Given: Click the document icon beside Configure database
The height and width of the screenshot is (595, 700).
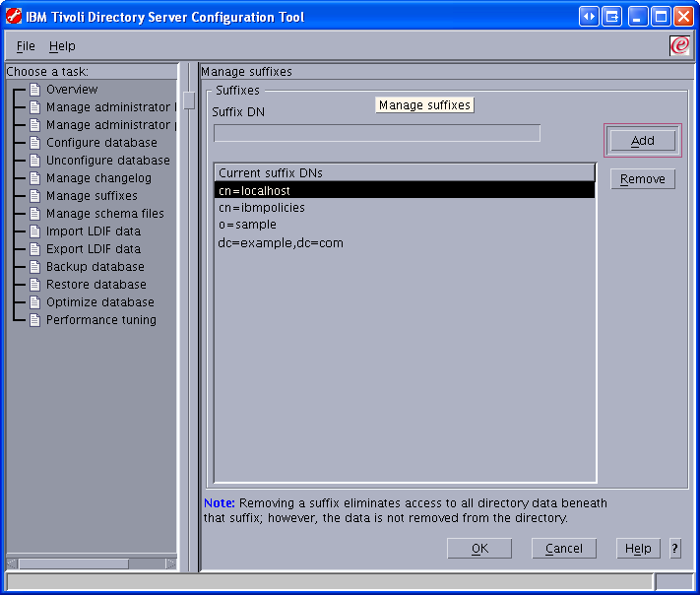Looking at the screenshot, I should coord(34,143).
